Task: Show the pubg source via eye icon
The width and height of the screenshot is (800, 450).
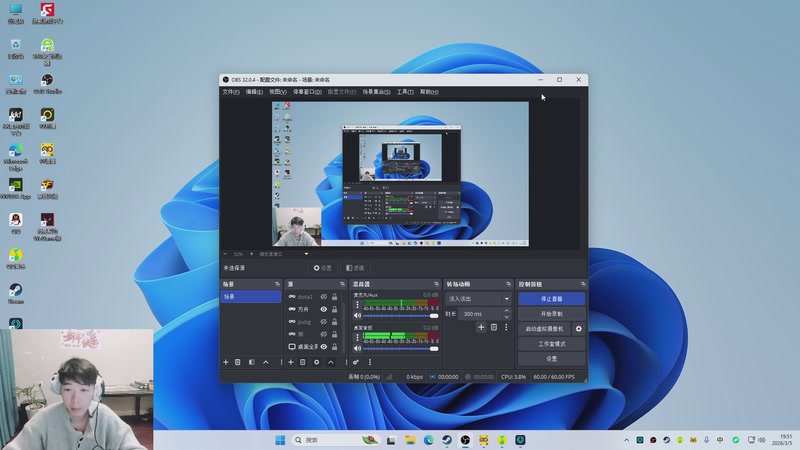Action: point(323,321)
